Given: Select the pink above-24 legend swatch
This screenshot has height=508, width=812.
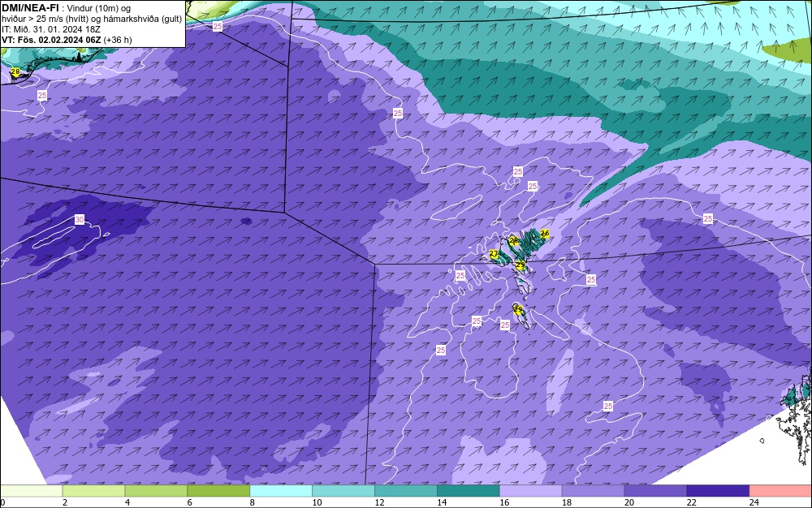Looking at the screenshot, I should pyautogui.click(x=780, y=491).
